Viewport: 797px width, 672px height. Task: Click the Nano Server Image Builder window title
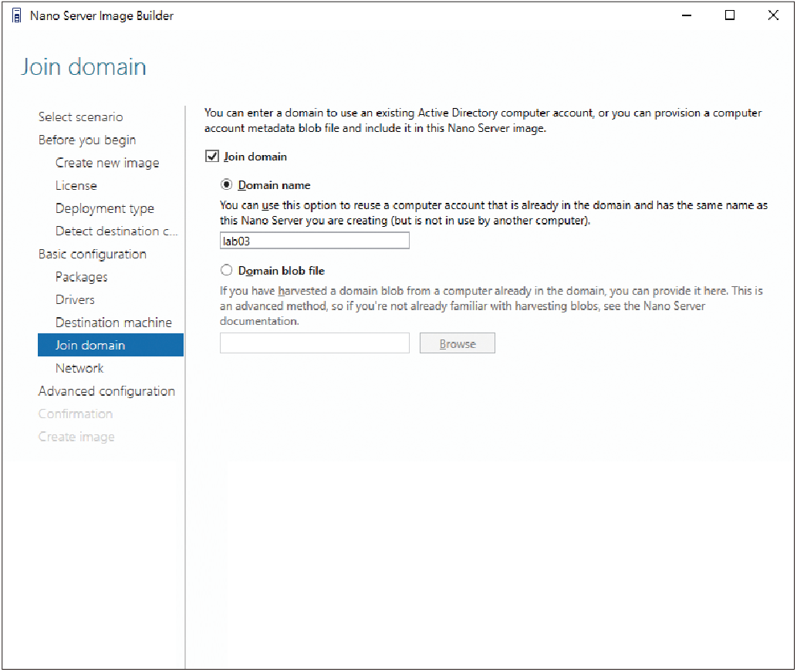tap(102, 15)
